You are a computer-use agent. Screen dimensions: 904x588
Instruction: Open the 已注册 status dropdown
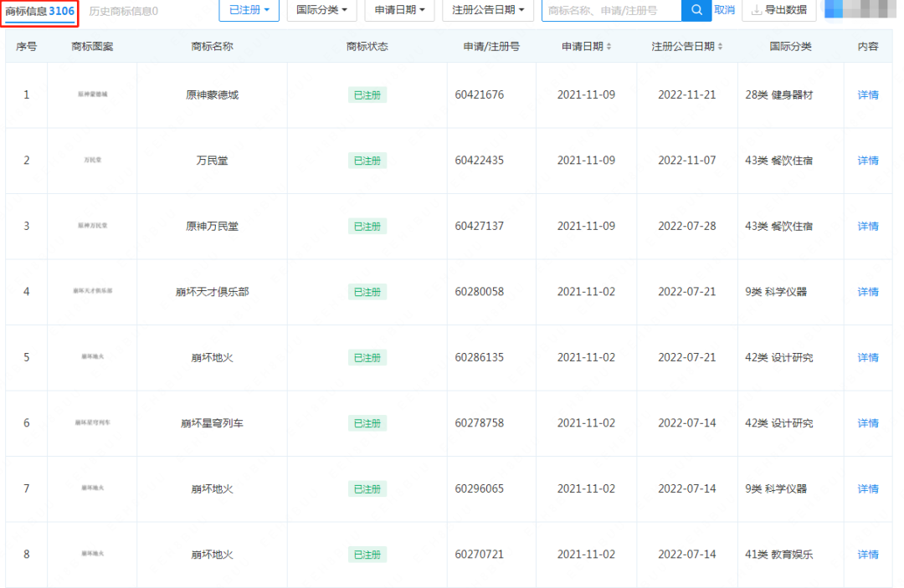[249, 10]
